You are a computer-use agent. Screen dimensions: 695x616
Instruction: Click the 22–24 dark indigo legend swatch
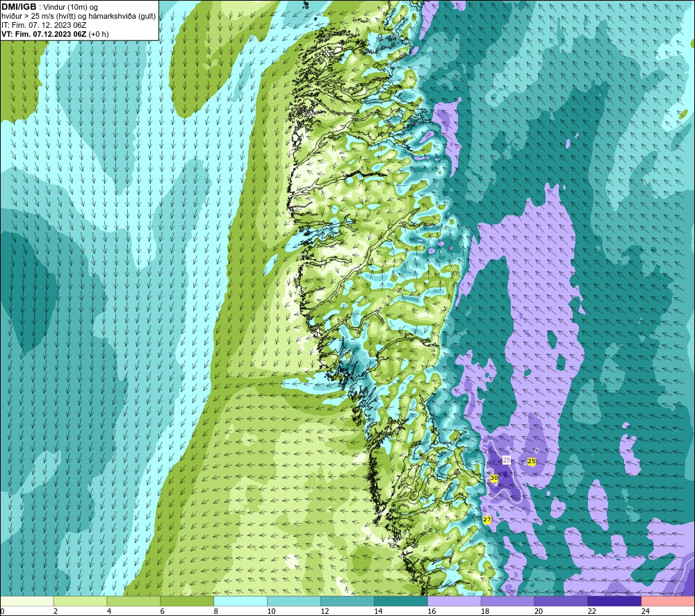pos(615,601)
